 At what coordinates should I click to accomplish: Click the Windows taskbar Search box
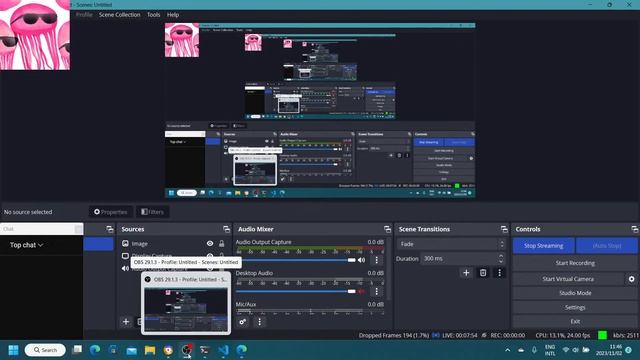click(45, 350)
